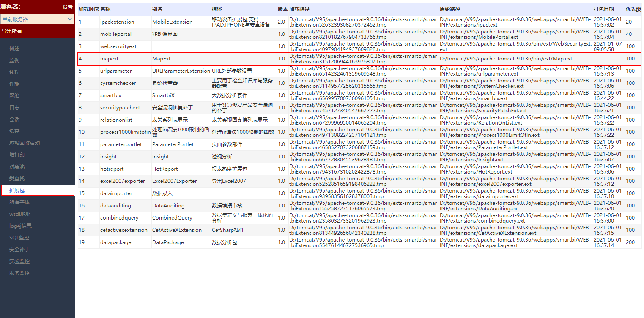
Task: Select the 扩展包 sidebar item
Action: click(x=37, y=190)
